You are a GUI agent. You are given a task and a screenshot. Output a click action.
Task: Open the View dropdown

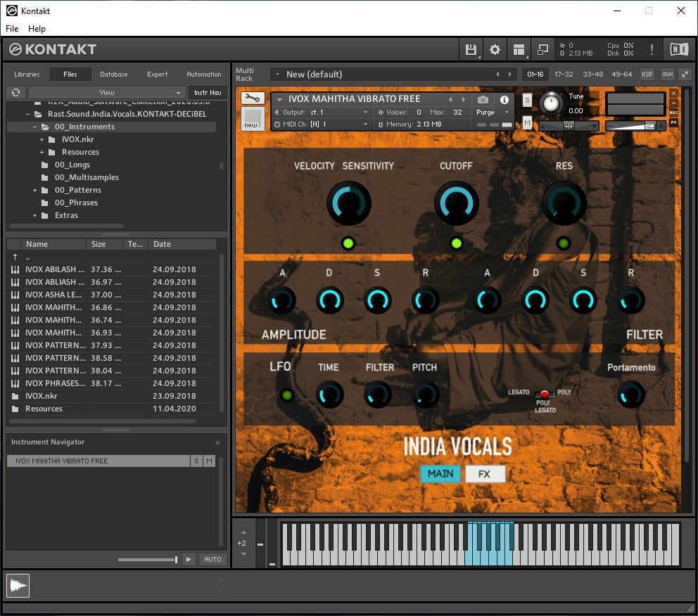(x=107, y=93)
